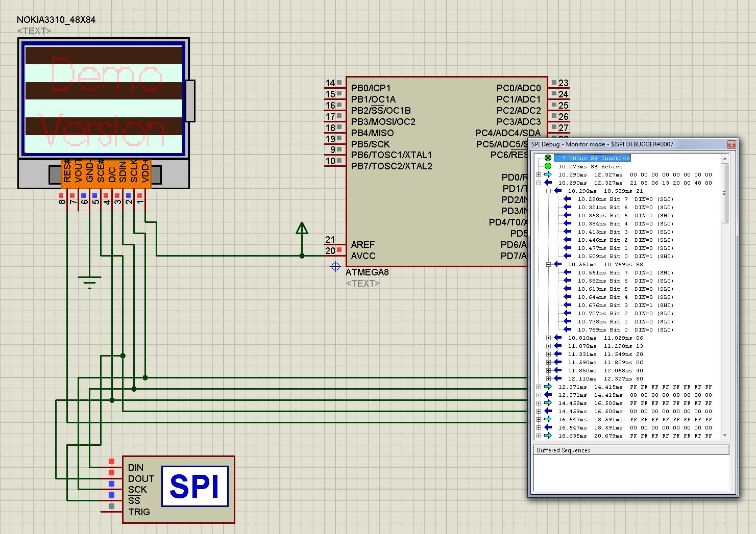Image resolution: width=756 pixels, height=534 pixels.
Task: Expand the 11.070ms 11.290ms 13 byte
Action: [548, 346]
